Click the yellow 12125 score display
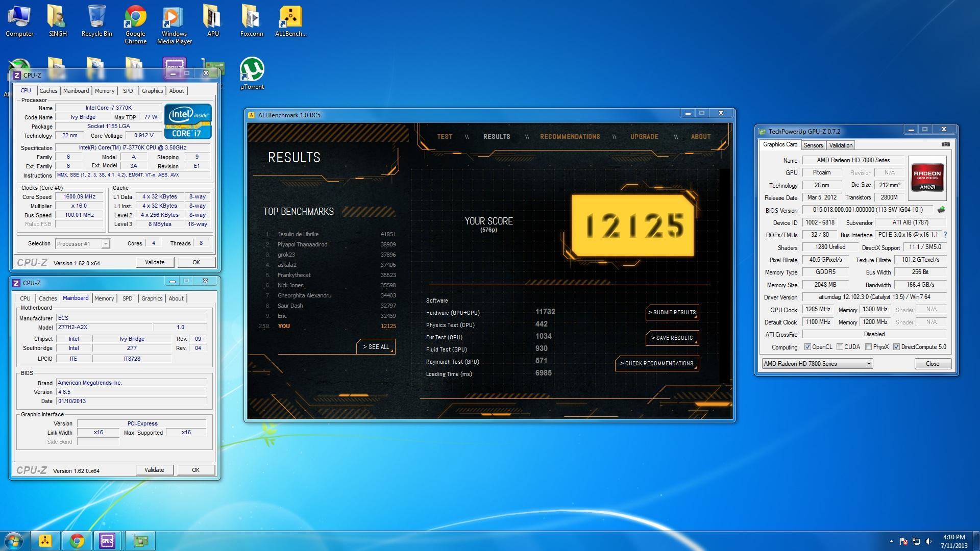980x551 pixels. pyautogui.click(x=633, y=225)
